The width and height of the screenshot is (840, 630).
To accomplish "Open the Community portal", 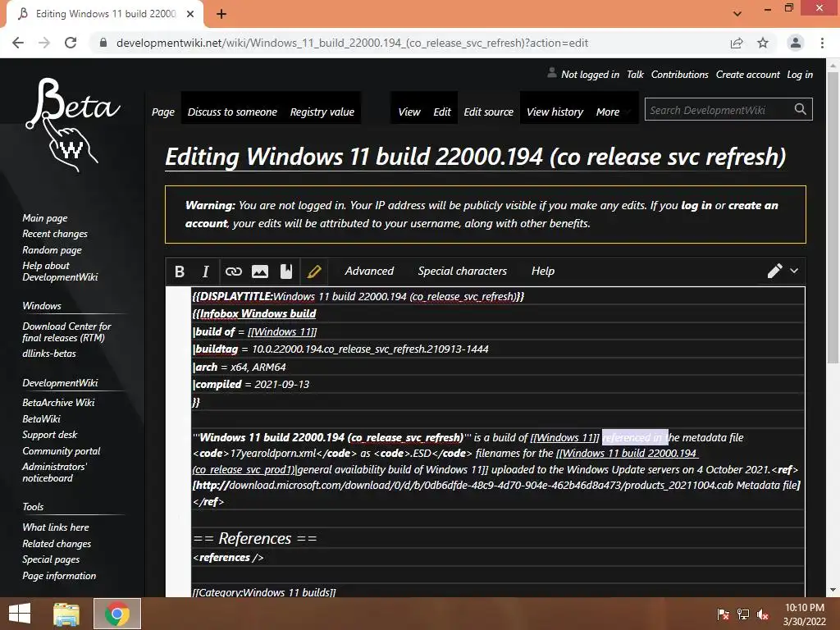I will 61,451.
